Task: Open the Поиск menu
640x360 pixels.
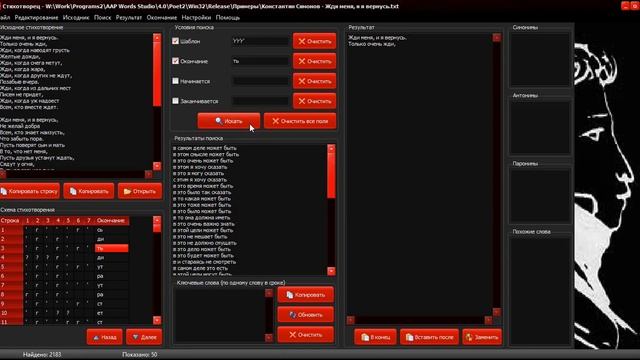Action: pyautogui.click(x=102, y=18)
